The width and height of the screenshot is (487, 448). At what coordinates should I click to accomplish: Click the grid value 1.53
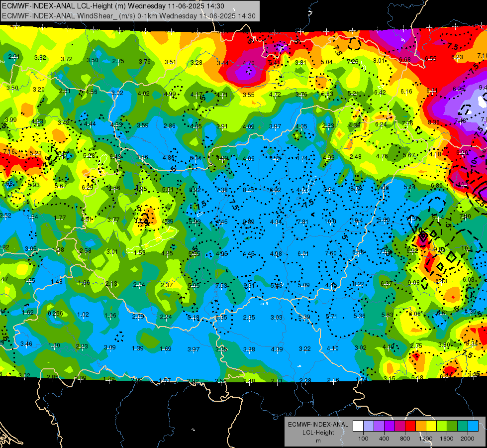point(140,252)
